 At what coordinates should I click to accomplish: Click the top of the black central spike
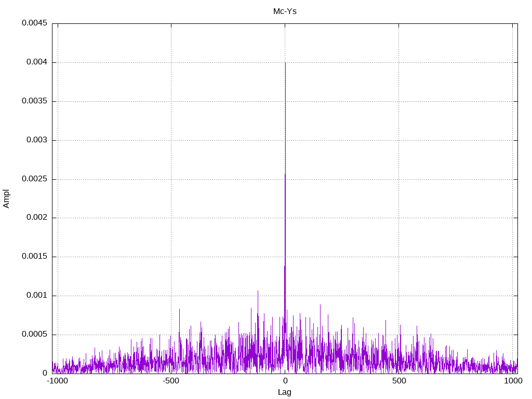click(x=285, y=63)
